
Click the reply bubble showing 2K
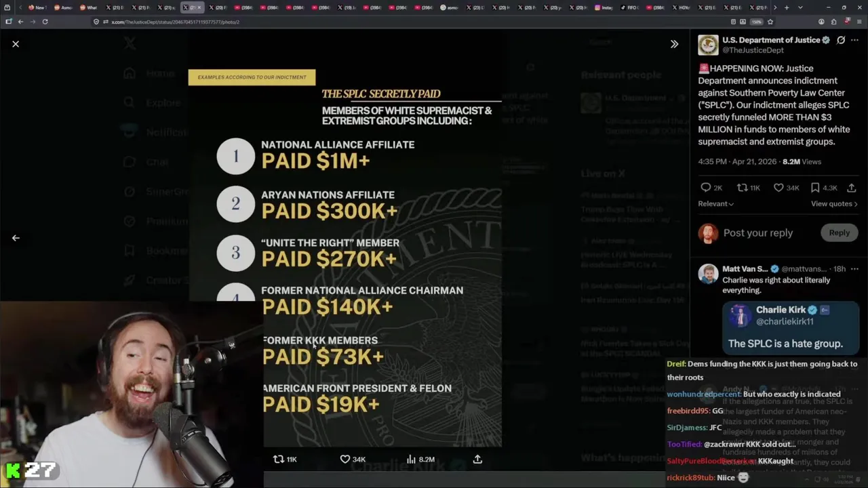coord(711,188)
